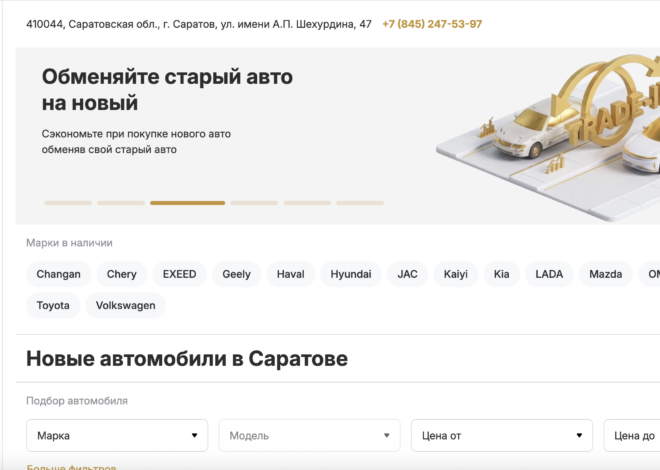
Task: Click the 'Новые автомобили в Саратове' heading
Action: coord(187,358)
